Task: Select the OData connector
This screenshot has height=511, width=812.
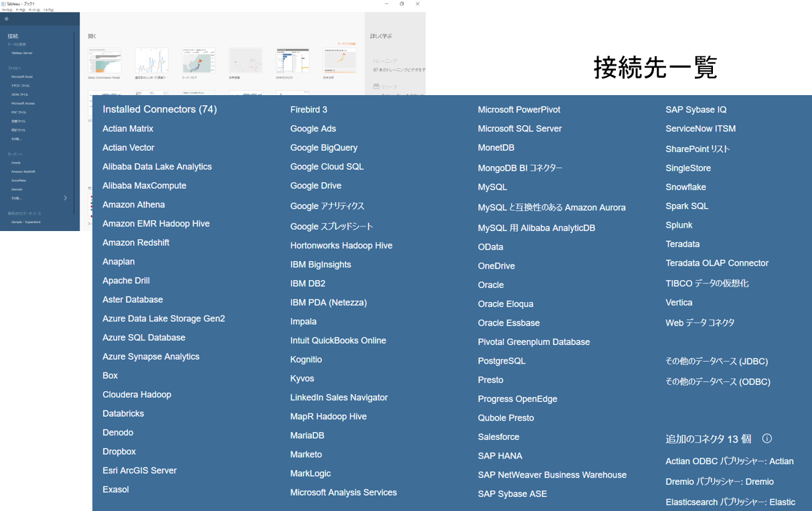Action: pyautogui.click(x=491, y=247)
